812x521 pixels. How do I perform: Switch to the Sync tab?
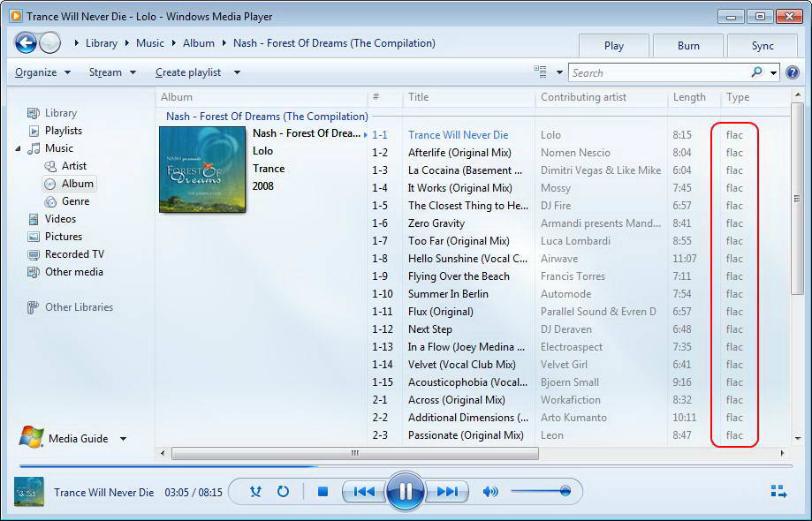[x=763, y=46]
